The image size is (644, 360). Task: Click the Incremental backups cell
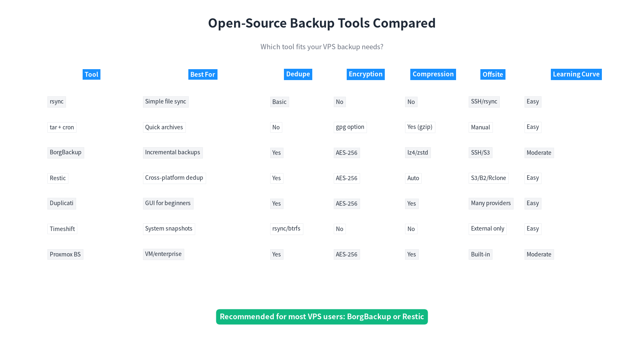coord(173,152)
